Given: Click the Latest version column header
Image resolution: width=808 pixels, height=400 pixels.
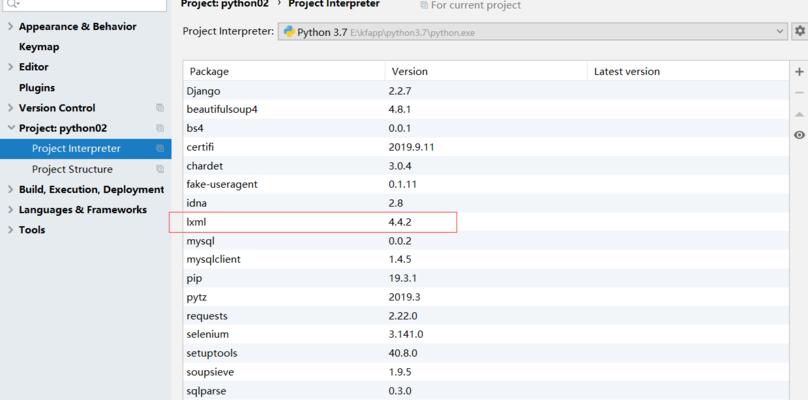Looking at the screenshot, I should (688, 71).
